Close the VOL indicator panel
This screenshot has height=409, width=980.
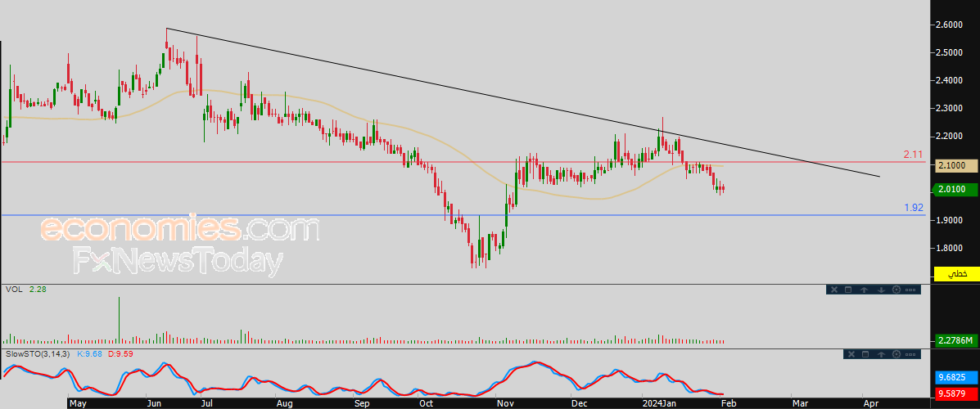coord(833,290)
